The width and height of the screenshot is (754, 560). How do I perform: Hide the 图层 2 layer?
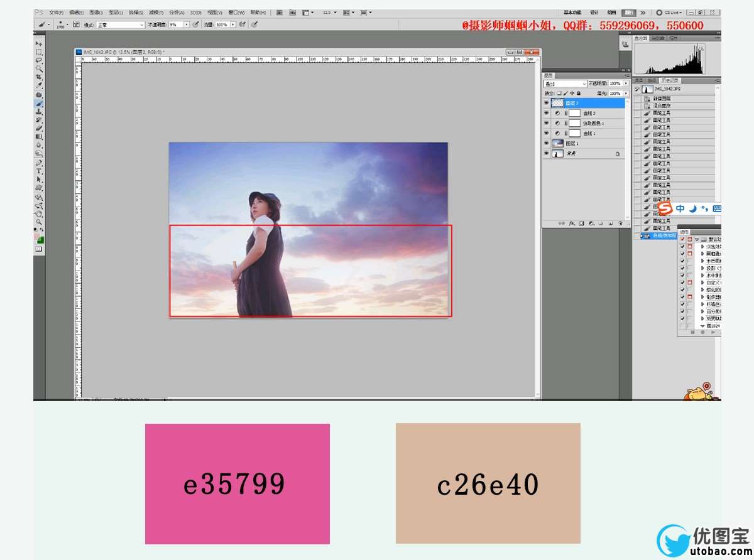(546, 103)
